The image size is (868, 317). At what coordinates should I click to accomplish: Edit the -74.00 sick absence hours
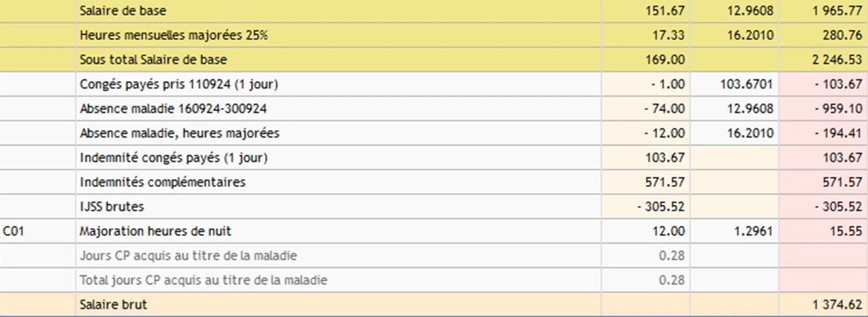pos(665,109)
